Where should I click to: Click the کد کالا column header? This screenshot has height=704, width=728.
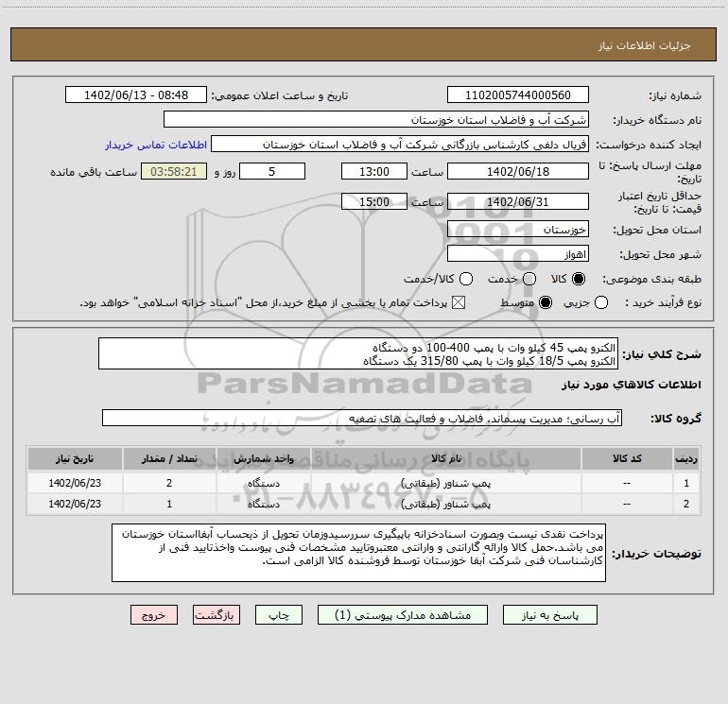point(627,458)
